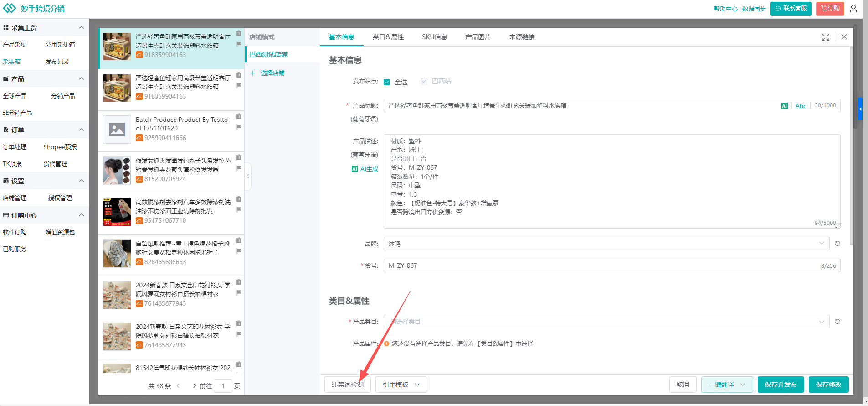Click the 订购 button in header
868x406 pixels.
[x=830, y=9]
